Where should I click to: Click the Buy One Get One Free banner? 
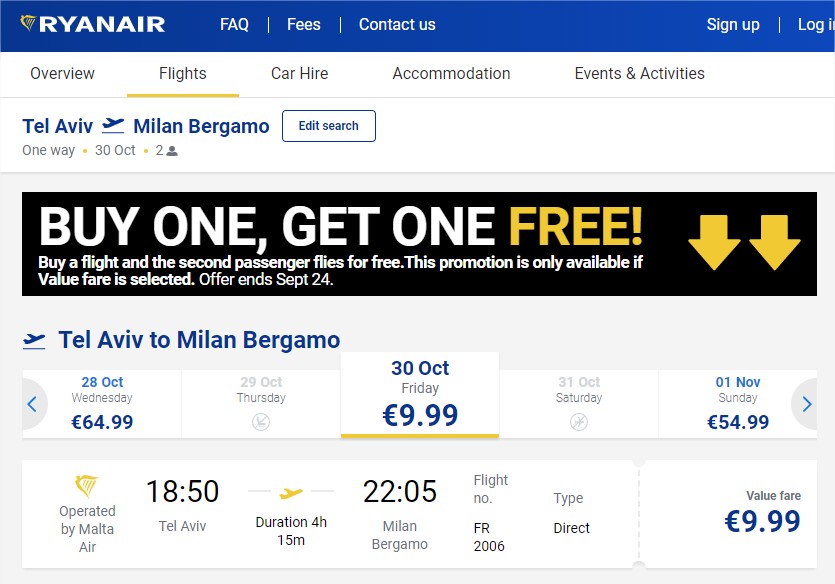coord(419,244)
